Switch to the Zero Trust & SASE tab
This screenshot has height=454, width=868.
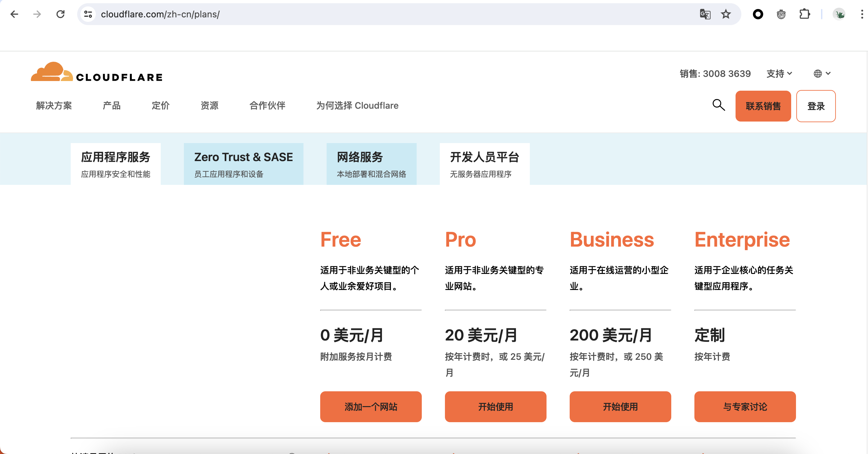click(243, 163)
